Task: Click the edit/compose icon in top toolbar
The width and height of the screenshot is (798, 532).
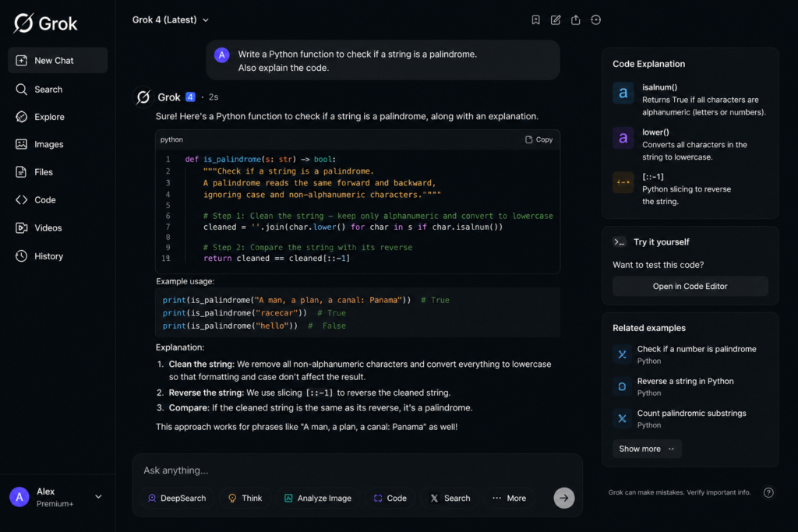Action: tap(555, 19)
